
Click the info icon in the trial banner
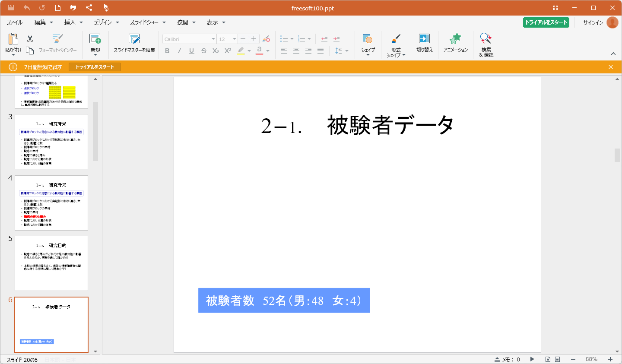pyautogui.click(x=13, y=67)
